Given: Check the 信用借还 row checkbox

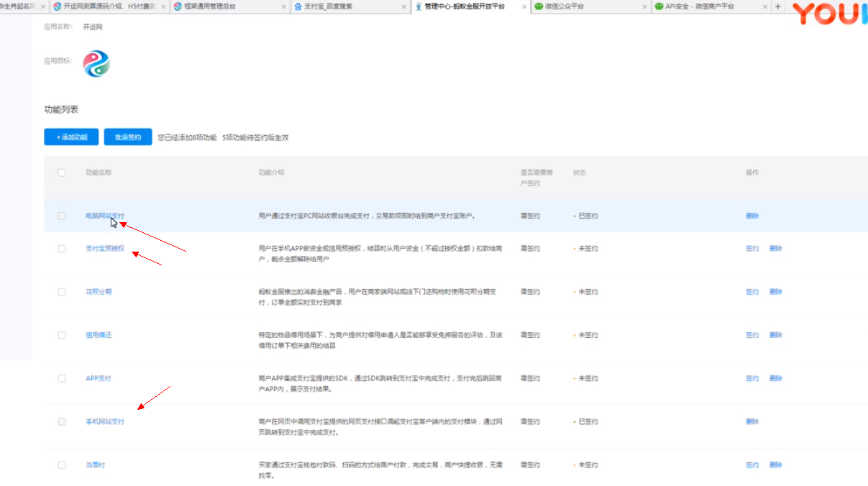Looking at the screenshot, I should 62,335.
